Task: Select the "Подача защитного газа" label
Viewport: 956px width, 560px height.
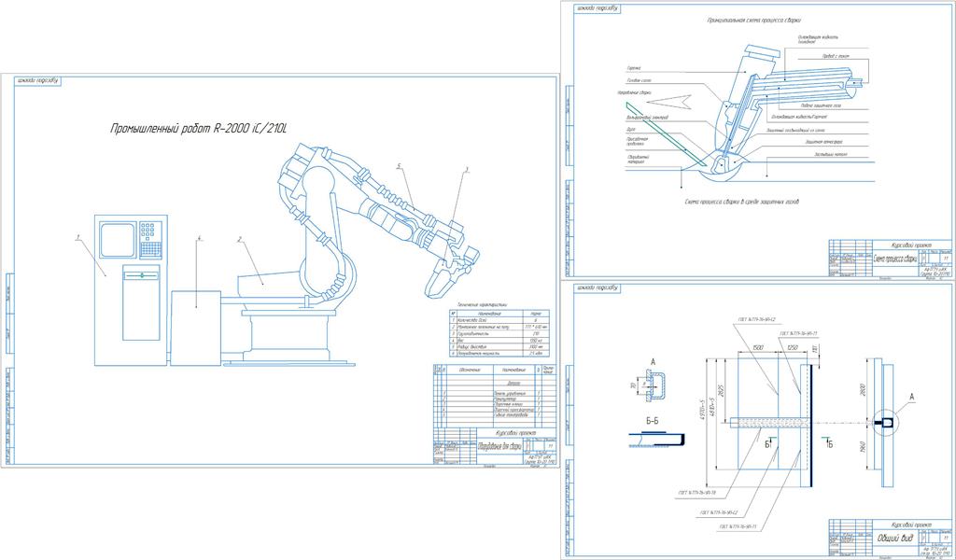Action: (822, 105)
